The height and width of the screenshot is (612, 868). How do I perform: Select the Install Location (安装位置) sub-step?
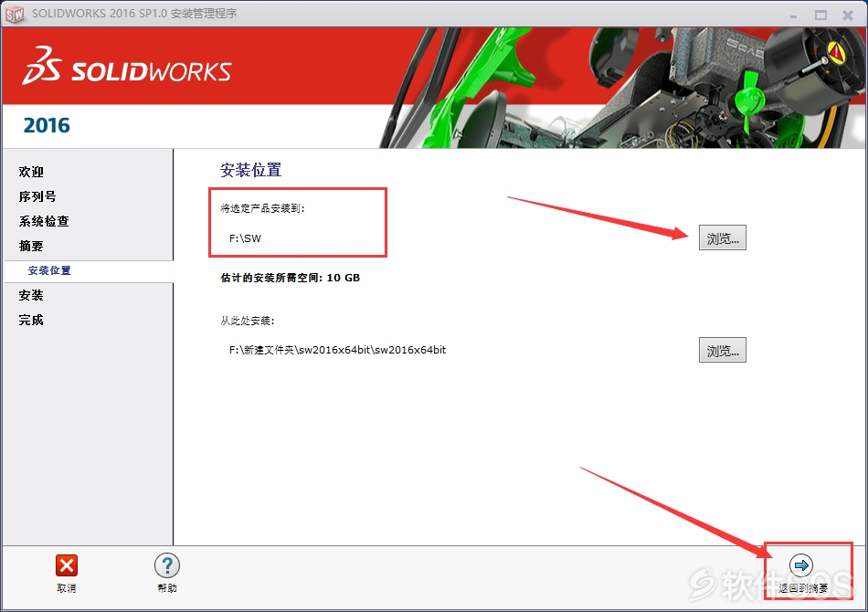(x=49, y=270)
